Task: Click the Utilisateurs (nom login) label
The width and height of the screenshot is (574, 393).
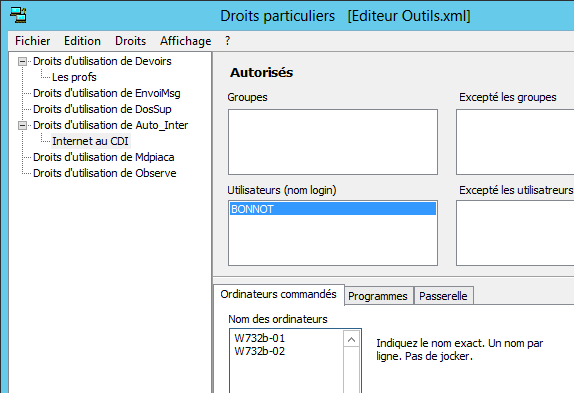Action: tap(282, 190)
